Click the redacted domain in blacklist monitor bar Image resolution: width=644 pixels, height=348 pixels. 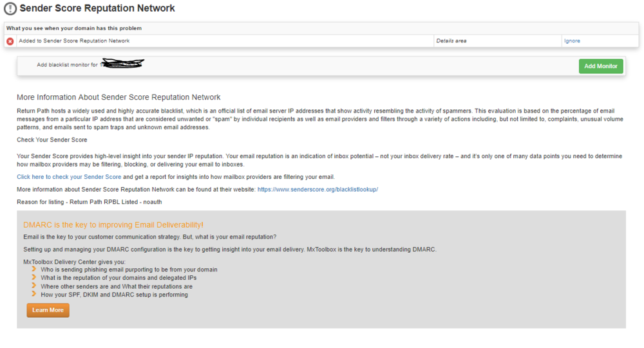pyautogui.click(x=122, y=64)
